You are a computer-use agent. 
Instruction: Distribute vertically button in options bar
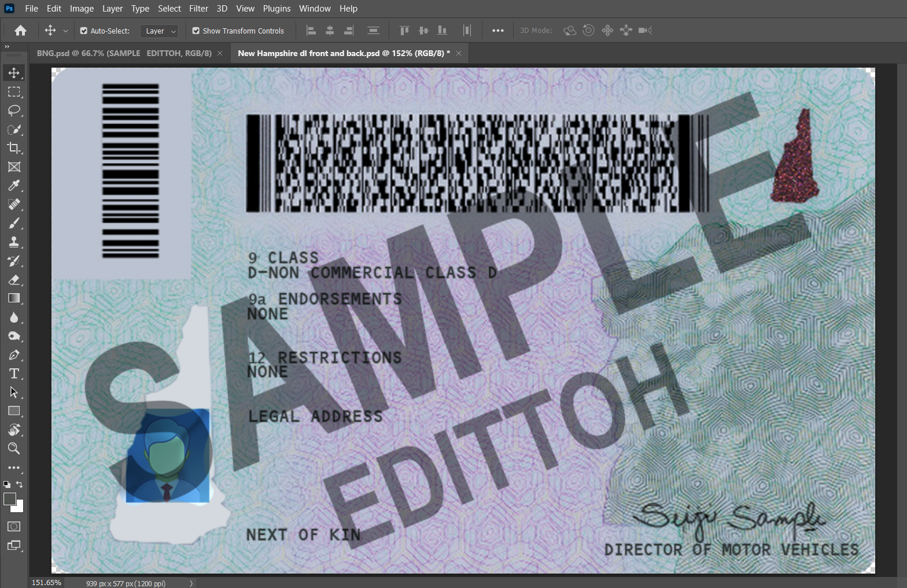[373, 31]
